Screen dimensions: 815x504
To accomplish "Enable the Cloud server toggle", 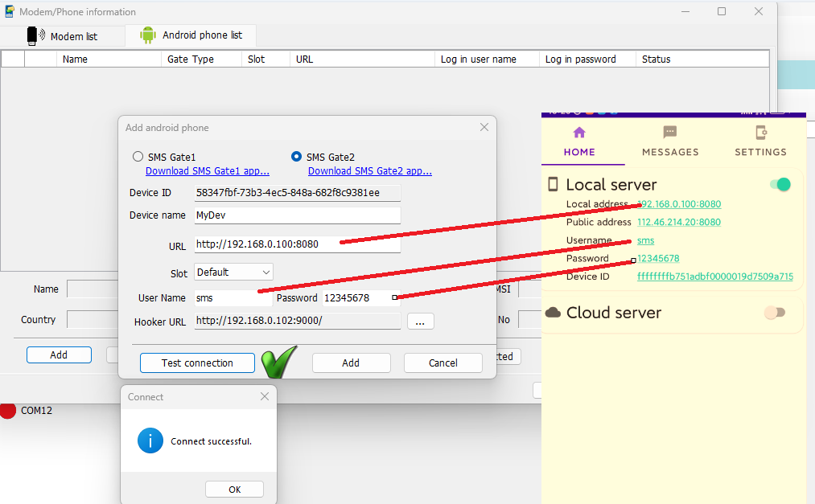I will tap(774, 313).
